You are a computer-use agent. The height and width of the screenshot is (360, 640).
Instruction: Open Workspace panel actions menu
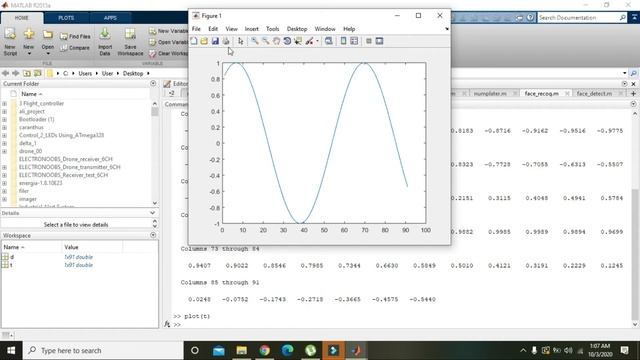coord(153,235)
